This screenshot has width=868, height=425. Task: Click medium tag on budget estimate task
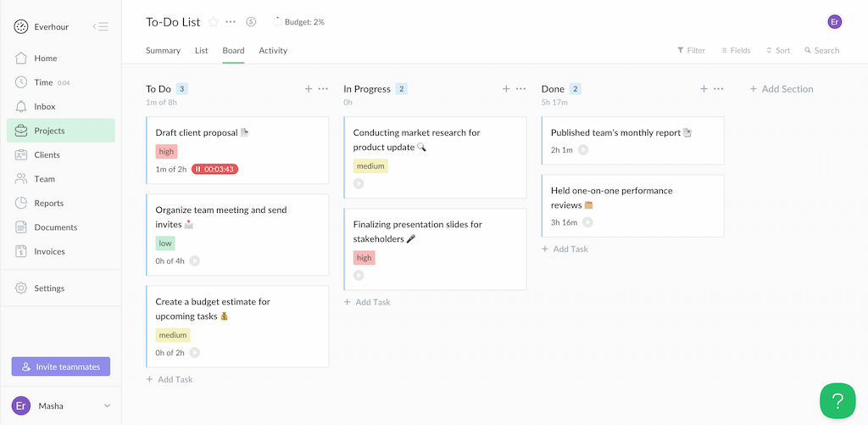[173, 335]
